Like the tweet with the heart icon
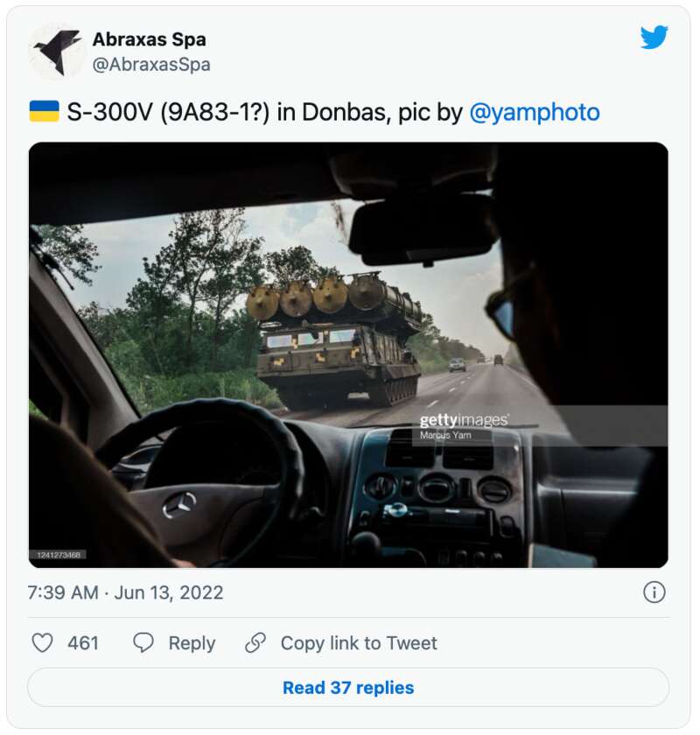The image size is (700, 735). [42, 643]
